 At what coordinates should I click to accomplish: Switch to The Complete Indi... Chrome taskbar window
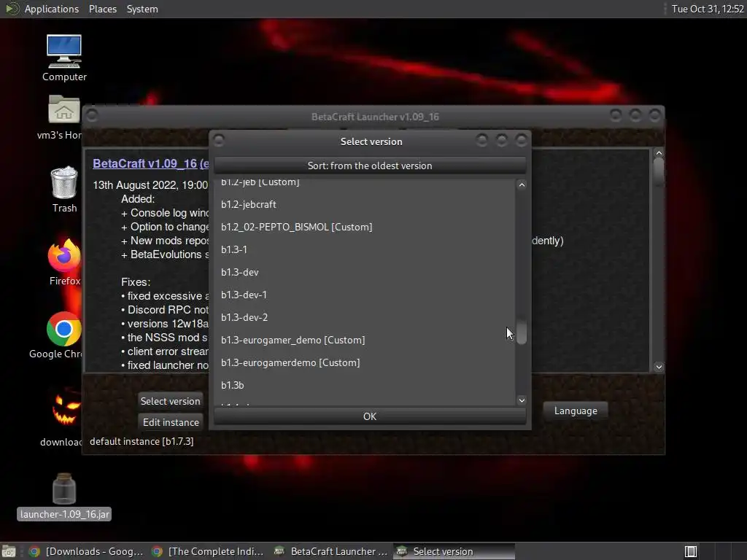tap(208, 551)
